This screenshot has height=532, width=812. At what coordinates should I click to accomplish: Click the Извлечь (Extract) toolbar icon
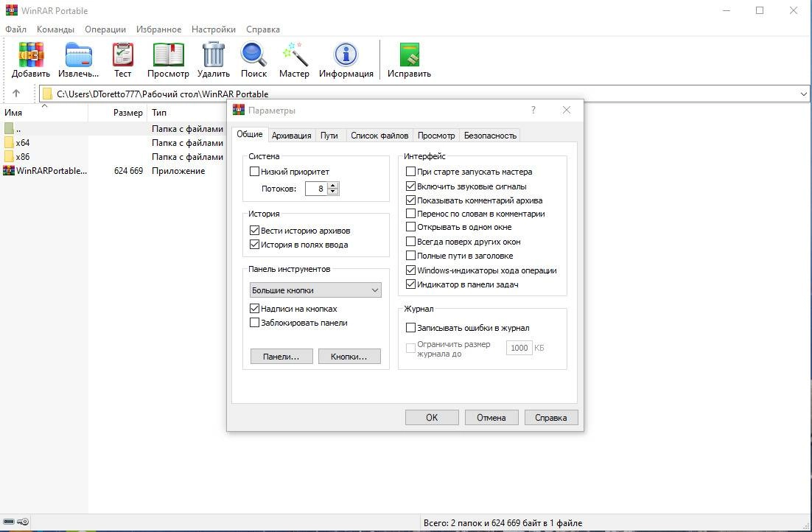pos(78,55)
